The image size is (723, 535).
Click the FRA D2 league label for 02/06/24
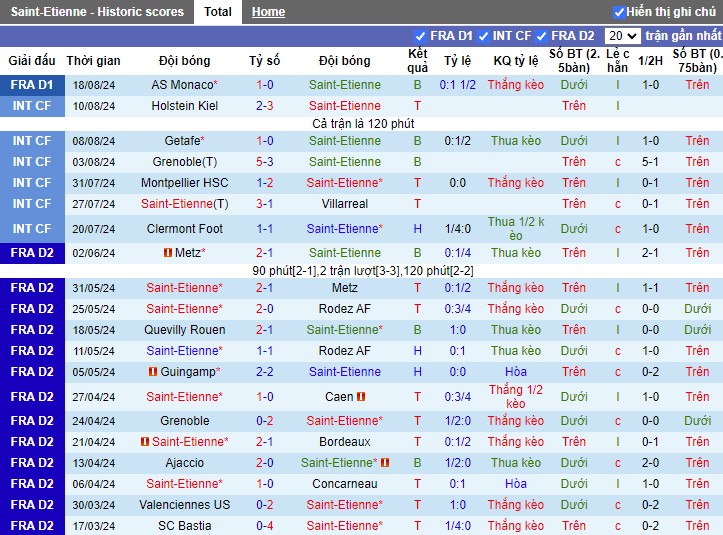point(32,253)
